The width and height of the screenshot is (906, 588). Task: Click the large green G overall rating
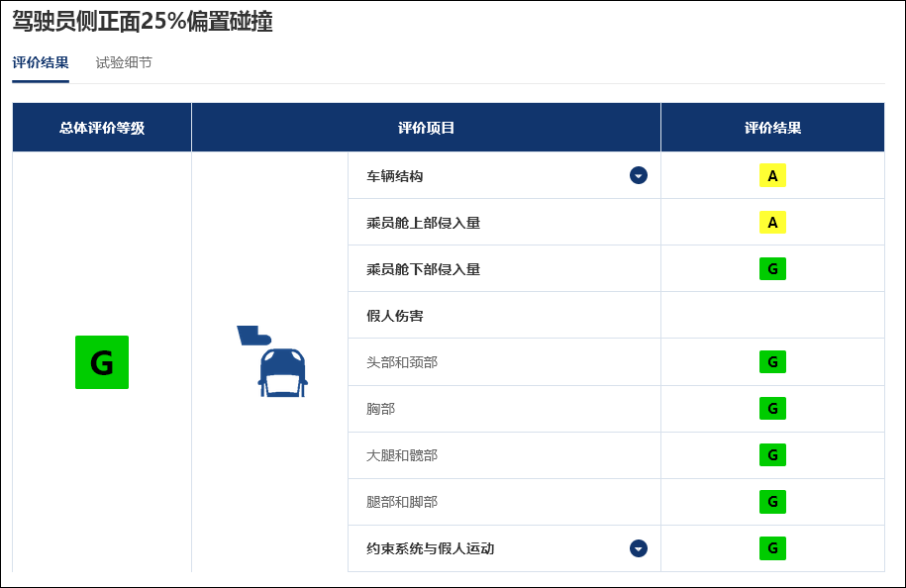coord(102,362)
